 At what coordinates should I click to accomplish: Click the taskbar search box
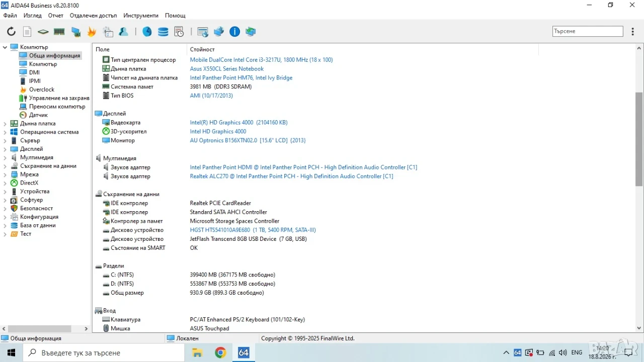pyautogui.click(x=104, y=353)
